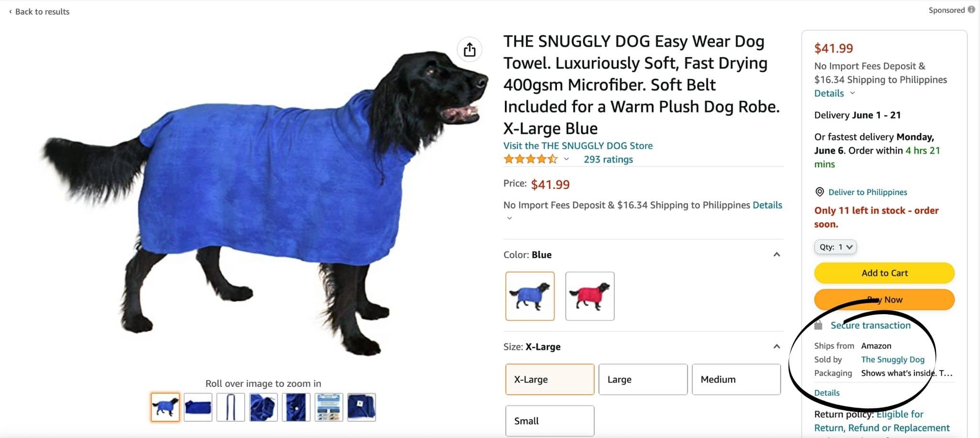Expand the star ratings dropdown arrow
Viewport: 980px width, 438px height.
(x=566, y=159)
